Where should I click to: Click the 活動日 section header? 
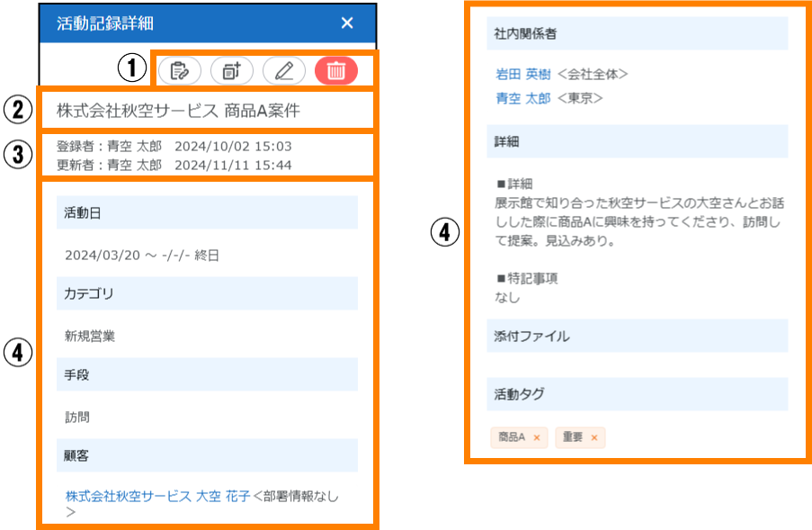[x=207, y=213]
